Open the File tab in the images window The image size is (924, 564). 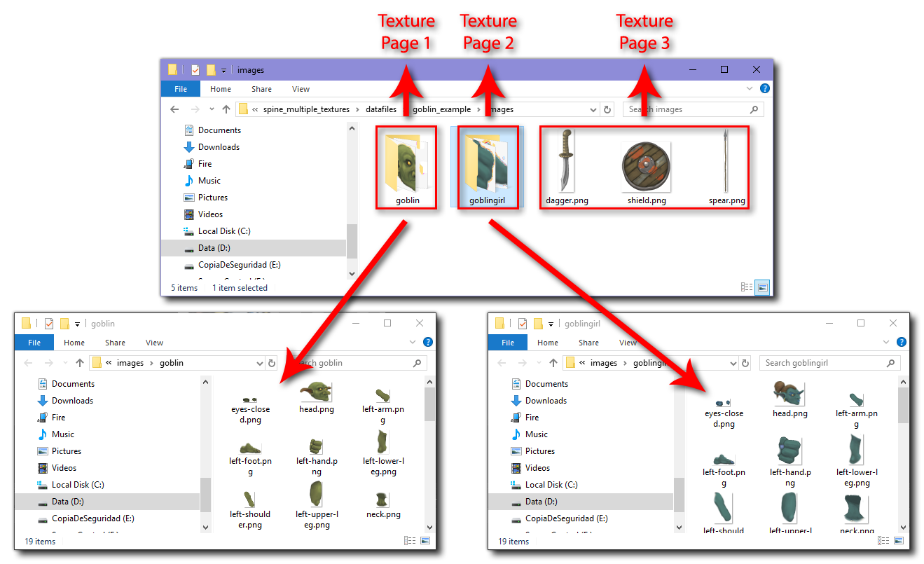pyautogui.click(x=181, y=89)
